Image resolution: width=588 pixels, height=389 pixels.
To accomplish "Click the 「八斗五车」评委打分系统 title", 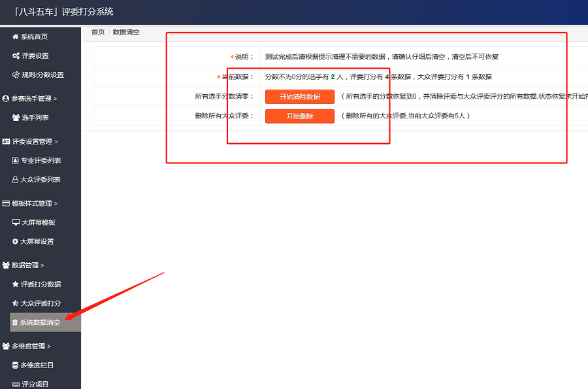I will pos(62,12).
